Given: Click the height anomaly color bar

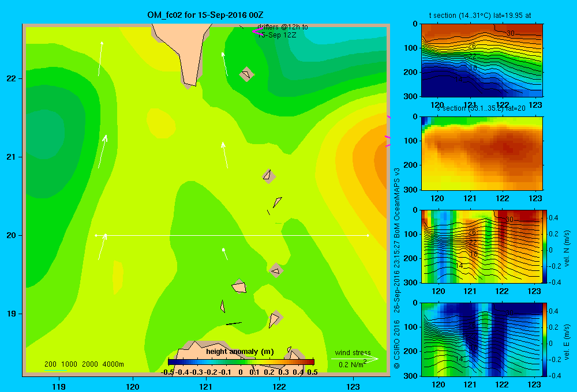Looking at the screenshot, I should click(241, 362).
